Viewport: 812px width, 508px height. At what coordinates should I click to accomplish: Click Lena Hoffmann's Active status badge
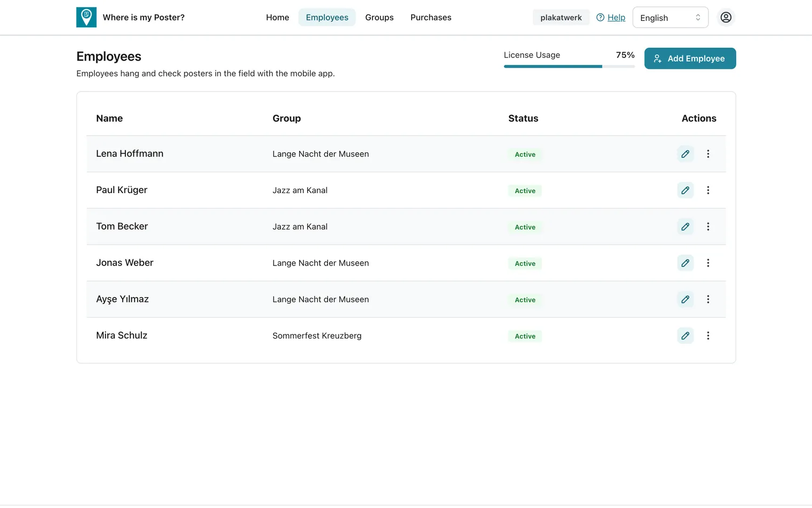[525, 154]
